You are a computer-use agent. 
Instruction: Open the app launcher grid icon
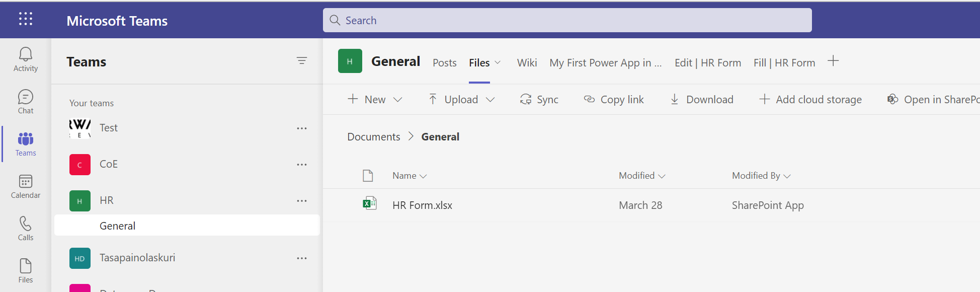click(26, 19)
